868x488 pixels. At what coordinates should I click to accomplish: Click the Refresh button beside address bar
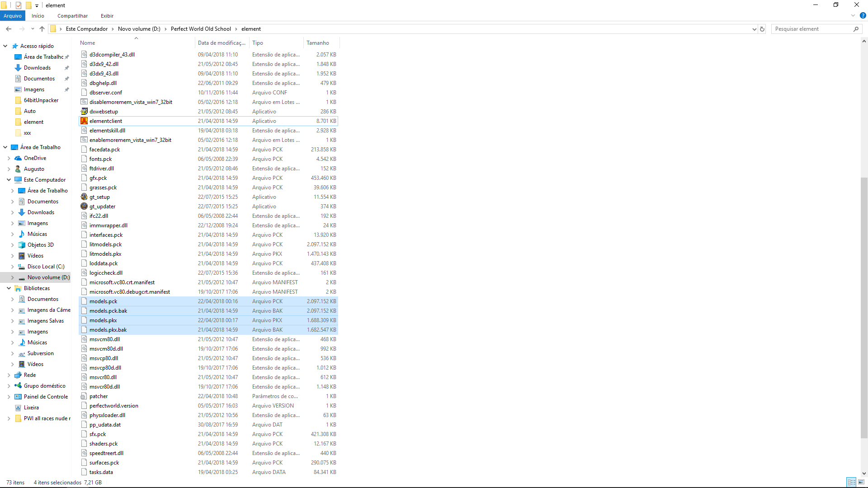coord(762,29)
